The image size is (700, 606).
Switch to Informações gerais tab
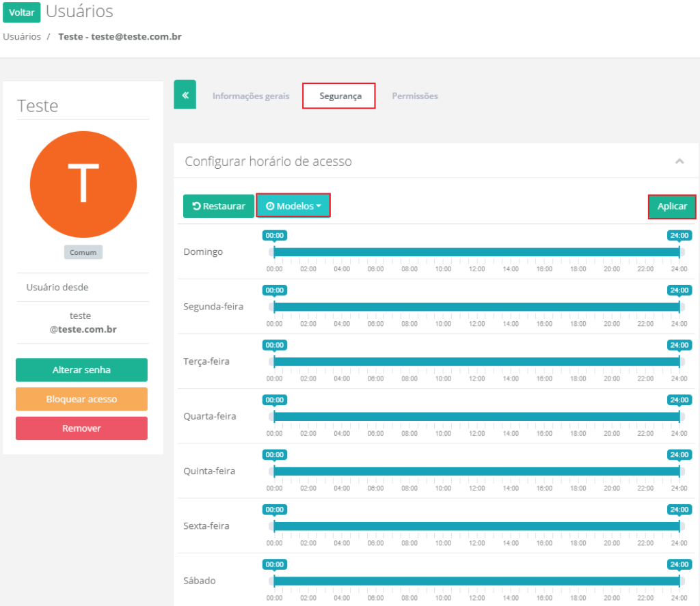coord(250,96)
